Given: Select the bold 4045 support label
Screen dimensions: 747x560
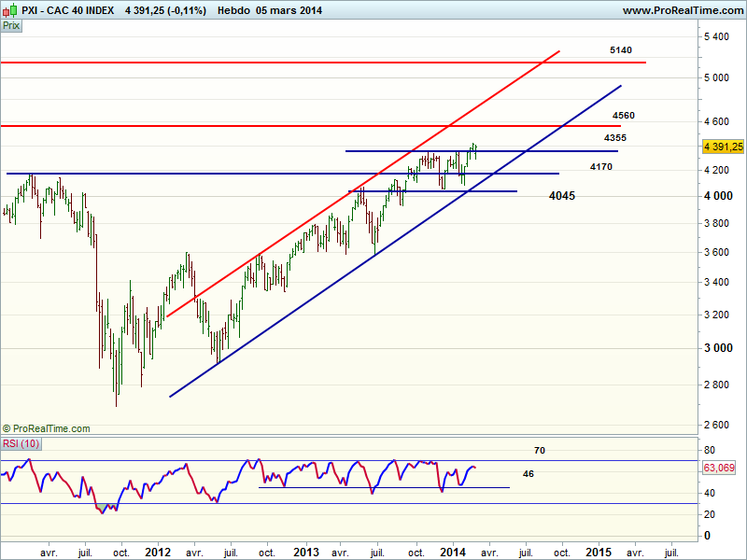Looking at the screenshot, I should (562, 196).
